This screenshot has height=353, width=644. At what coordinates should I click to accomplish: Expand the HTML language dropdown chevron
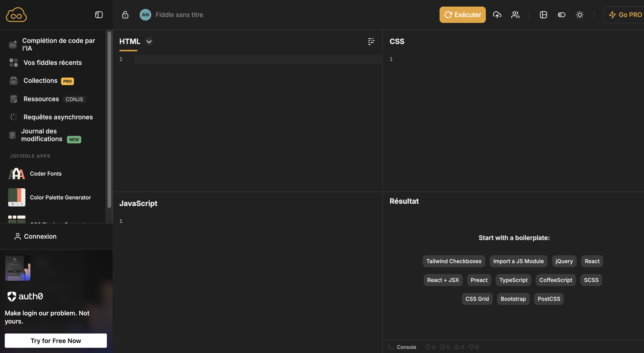[149, 42]
